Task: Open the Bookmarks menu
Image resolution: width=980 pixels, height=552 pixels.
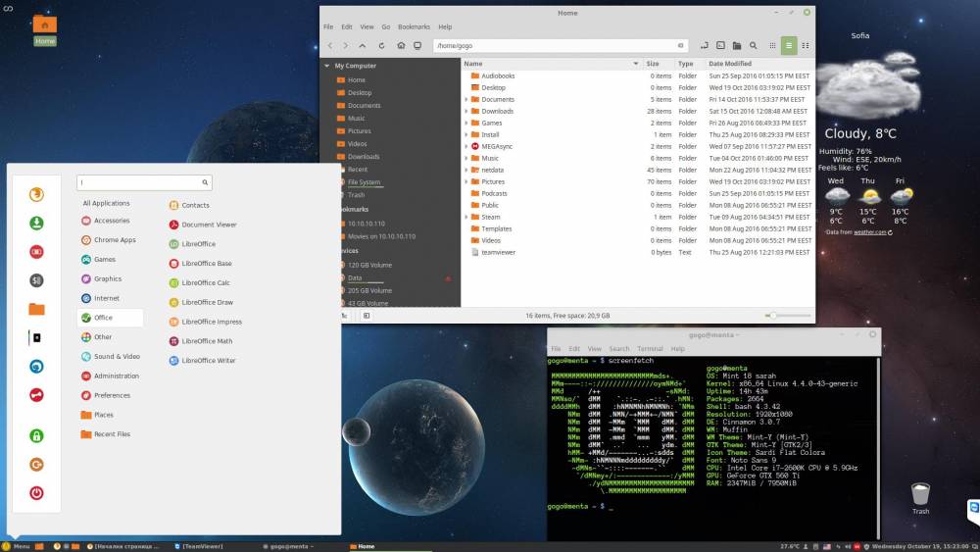Action: [x=414, y=26]
